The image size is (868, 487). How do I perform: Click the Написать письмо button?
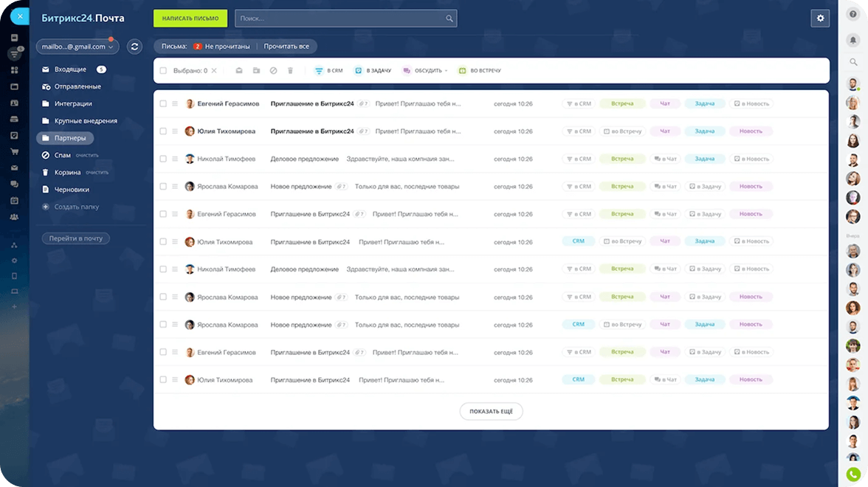click(190, 18)
